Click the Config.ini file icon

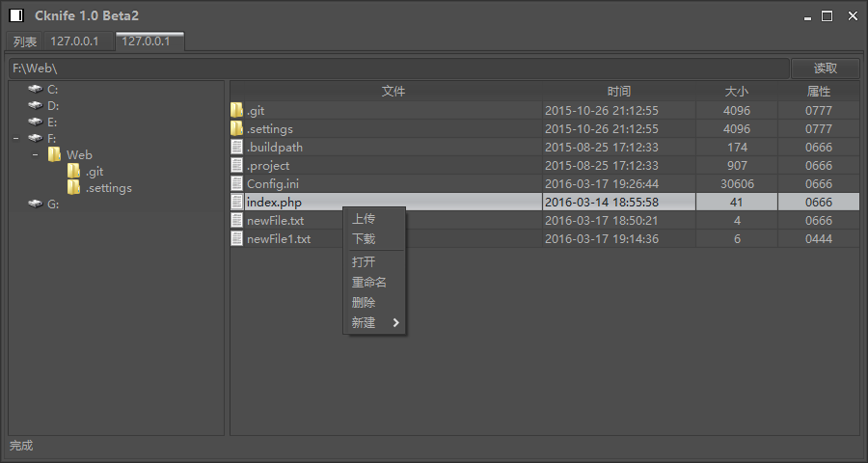pos(237,183)
